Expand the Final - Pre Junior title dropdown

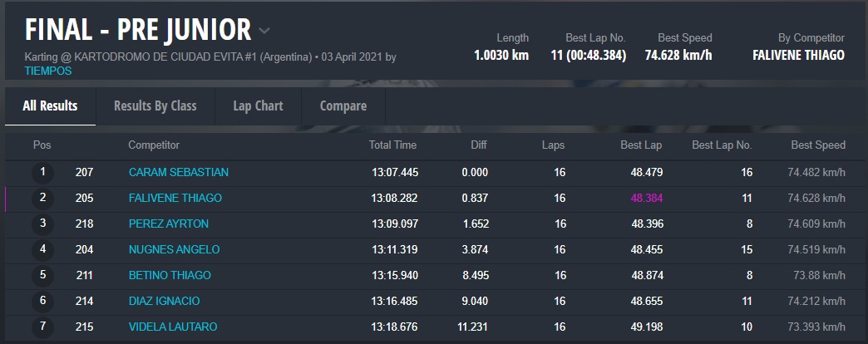[264, 32]
